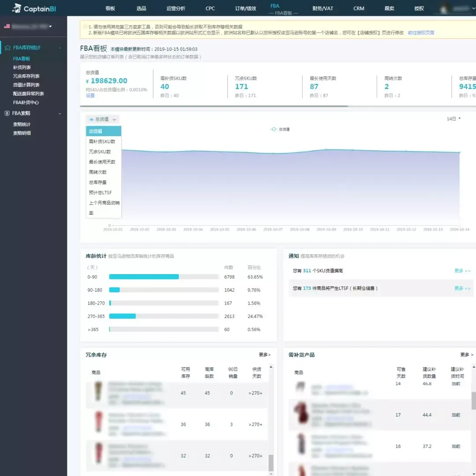
Task: Click 更多 link in 冗余库存 panel
Action: (264, 355)
